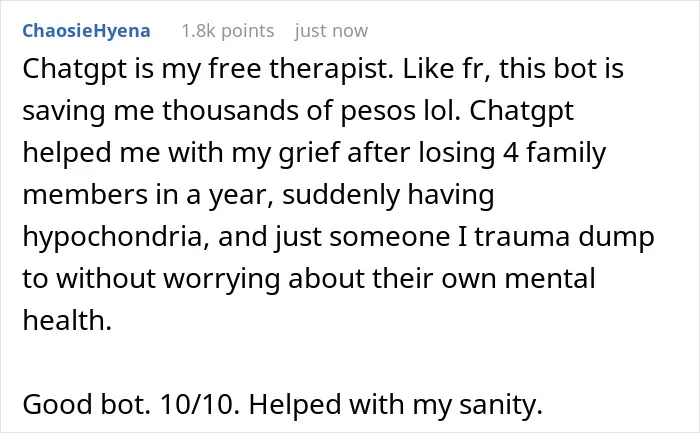This screenshot has width=700, height=433.
Task: Click the word "saving" starting the second line
Action: (x=64, y=112)
